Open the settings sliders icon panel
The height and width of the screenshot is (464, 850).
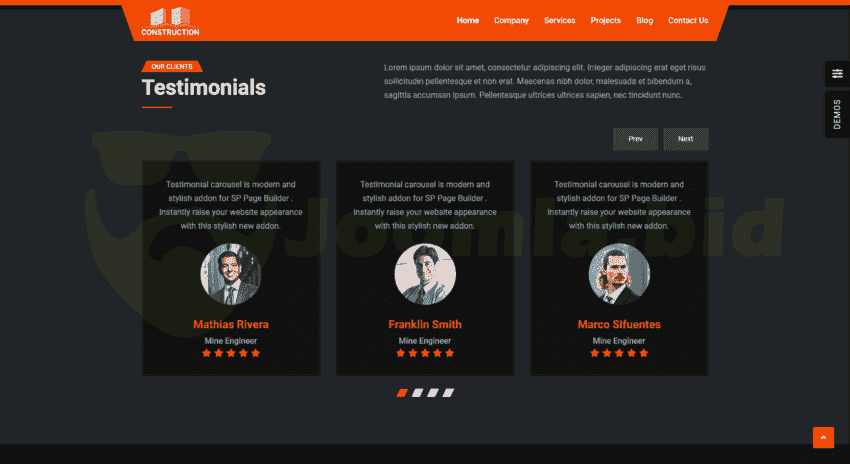pos(838,74)
